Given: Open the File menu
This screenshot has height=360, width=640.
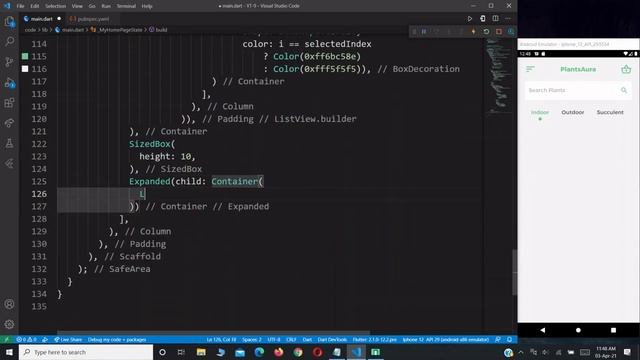Looking at the screenshot, I should (20, 6).
